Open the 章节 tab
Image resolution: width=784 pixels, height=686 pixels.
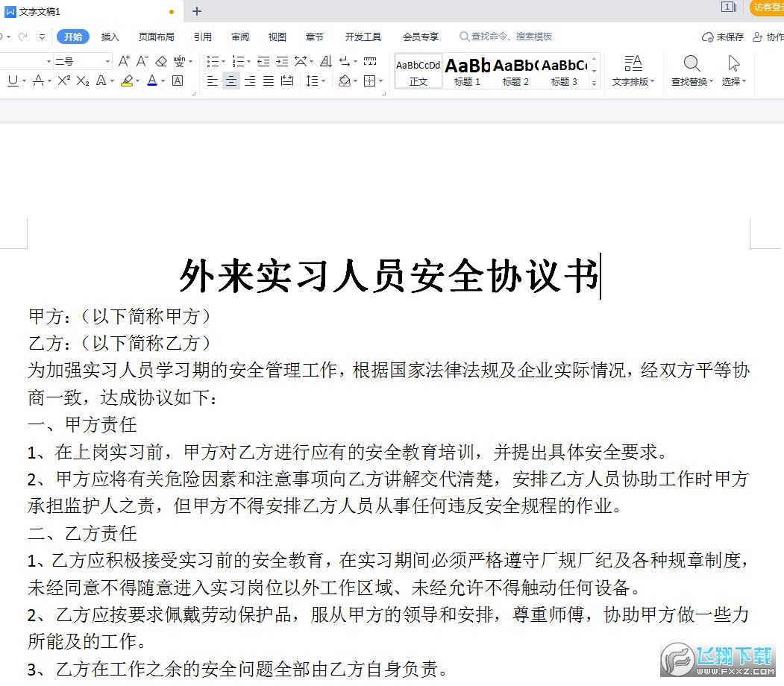[315, 37]
